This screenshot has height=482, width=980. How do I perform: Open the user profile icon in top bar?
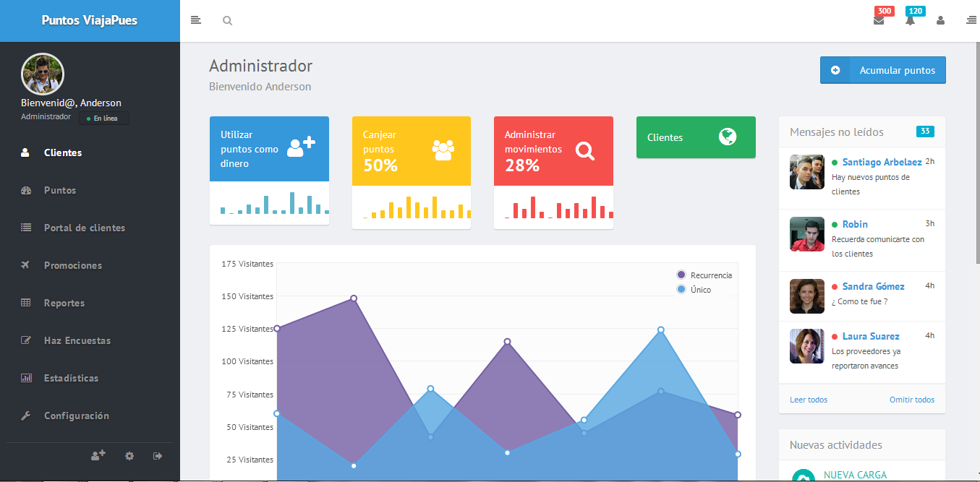click(x=941, y=20)
